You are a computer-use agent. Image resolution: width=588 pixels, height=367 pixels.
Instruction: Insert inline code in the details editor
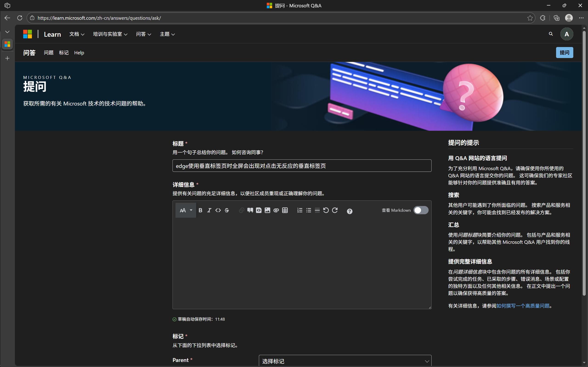tap(218, 210)
